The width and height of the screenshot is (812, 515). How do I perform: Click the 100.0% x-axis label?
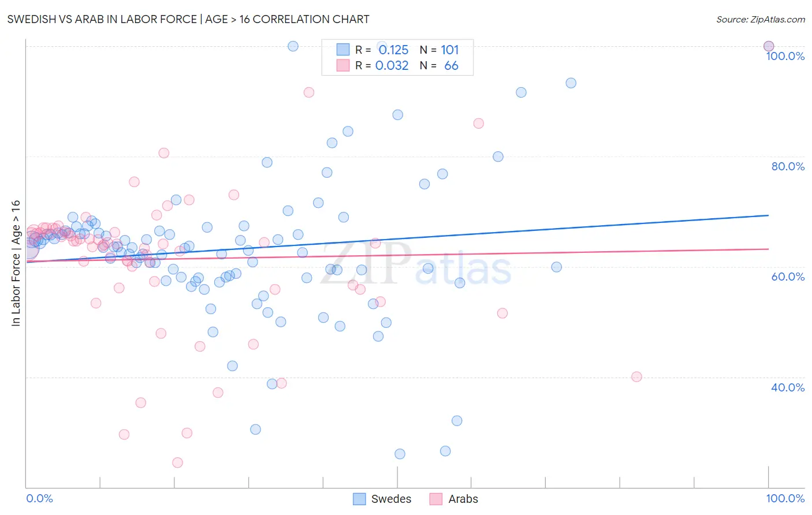[785, 498]
